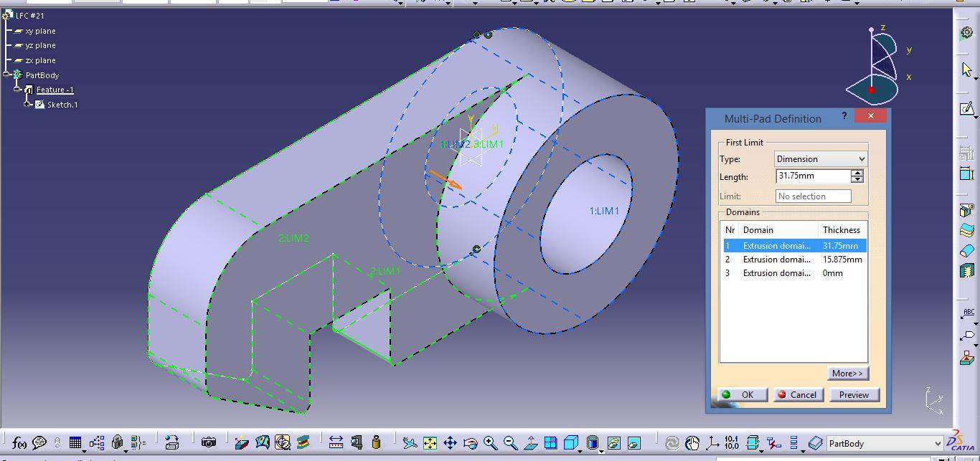Click the Formula f(x) icon
Screen dimensions: 980x461
coord(19,443)
